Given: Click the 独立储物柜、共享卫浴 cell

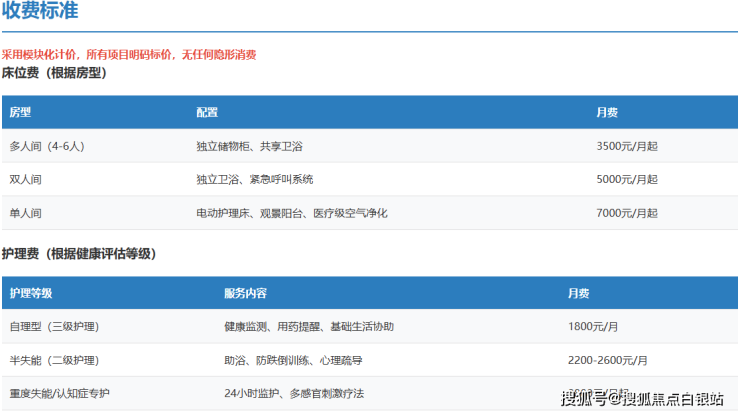Looking at the screenshot, I should [x=249, y=146].
